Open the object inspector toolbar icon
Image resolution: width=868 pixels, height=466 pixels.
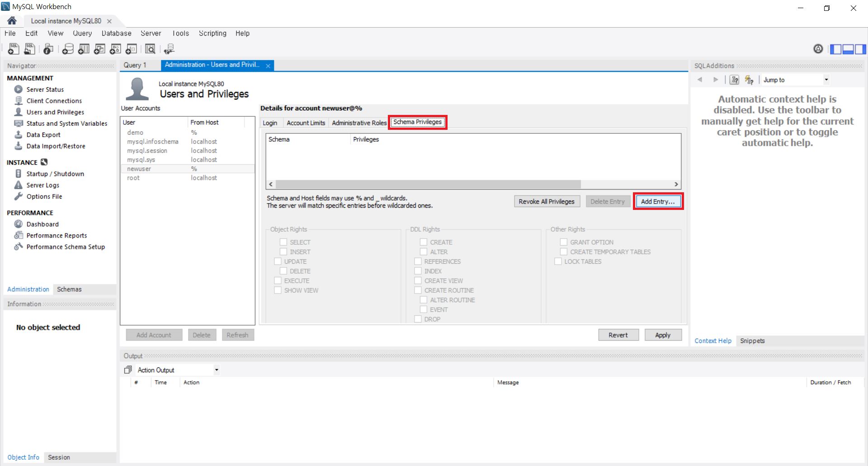pyautogui.click(x=48, y=49)
